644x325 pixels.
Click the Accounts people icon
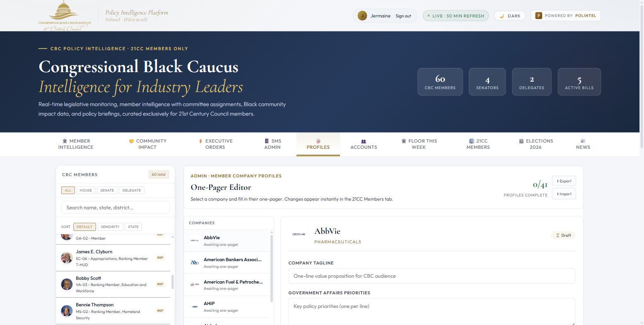[364, 141]
